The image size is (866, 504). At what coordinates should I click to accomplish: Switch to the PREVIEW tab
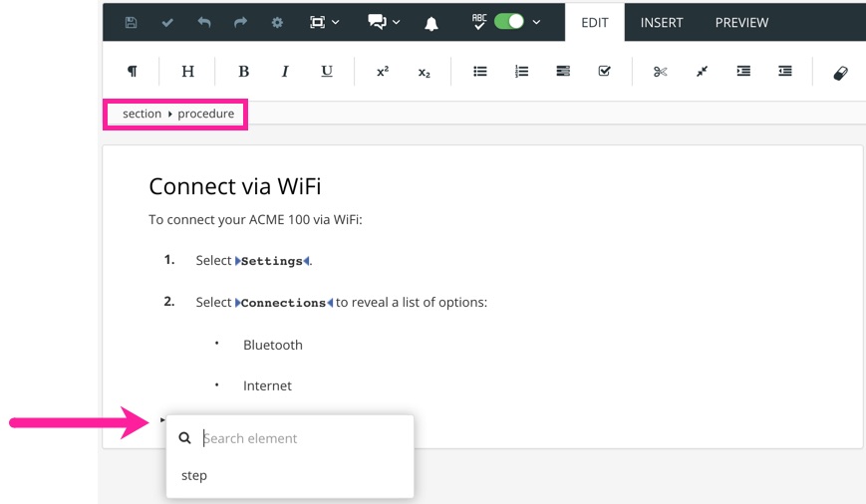click(x=741, y=22)
